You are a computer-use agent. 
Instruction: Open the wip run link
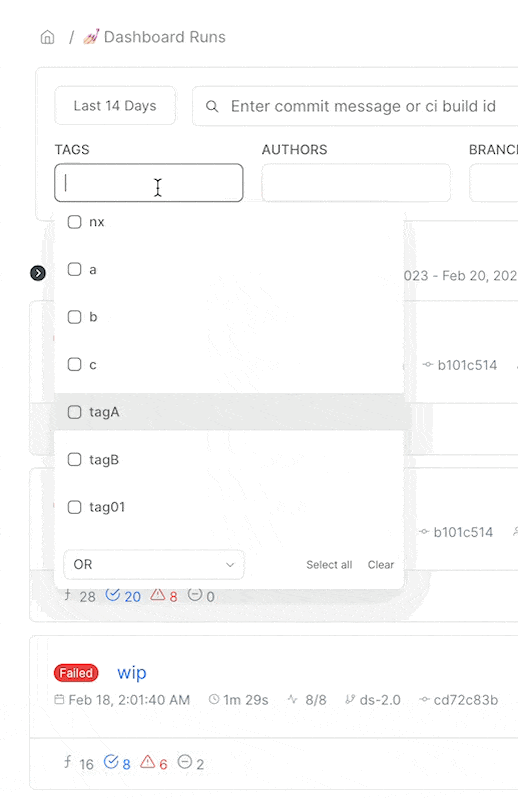(x=132, y=673)
